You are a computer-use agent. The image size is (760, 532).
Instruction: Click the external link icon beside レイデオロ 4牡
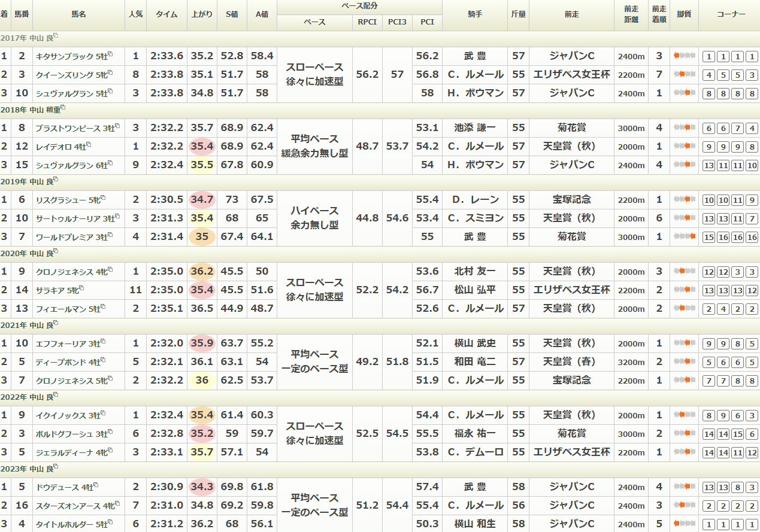pos(88,145)
